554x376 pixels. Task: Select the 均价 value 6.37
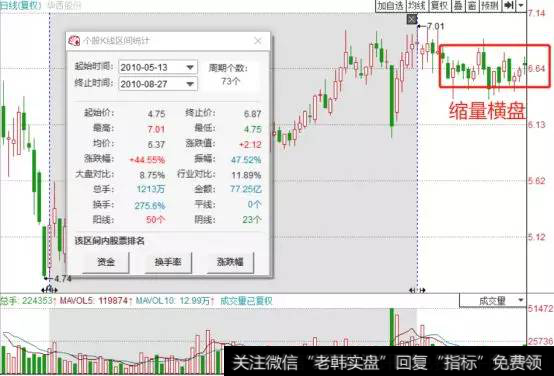(157, 145)
